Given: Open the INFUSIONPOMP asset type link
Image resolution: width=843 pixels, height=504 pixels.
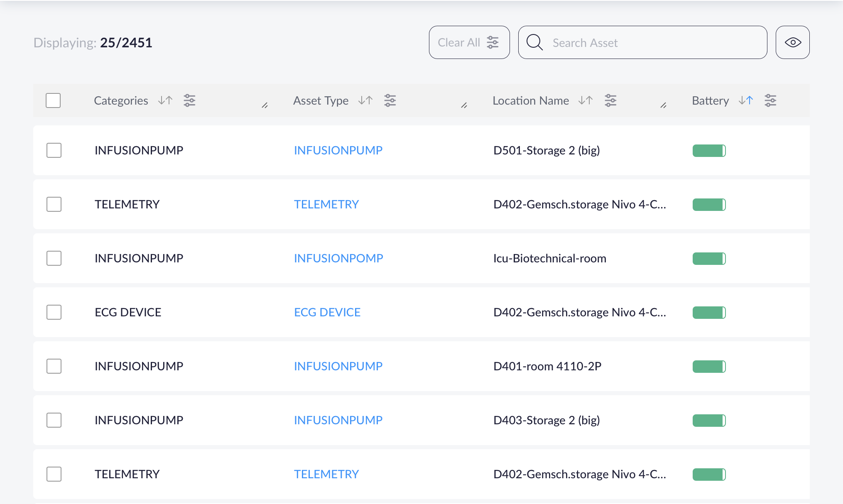Looking at the screenshot, I should 338,258.
